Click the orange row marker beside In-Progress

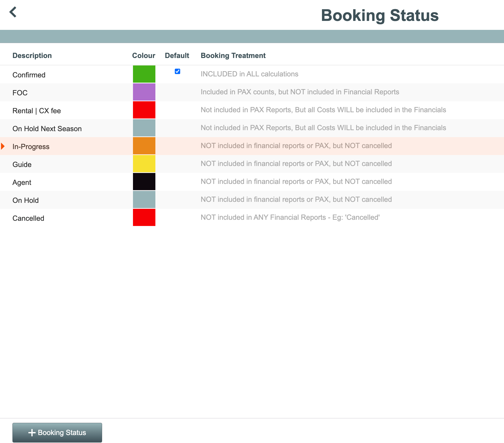[x=3, y=146]
